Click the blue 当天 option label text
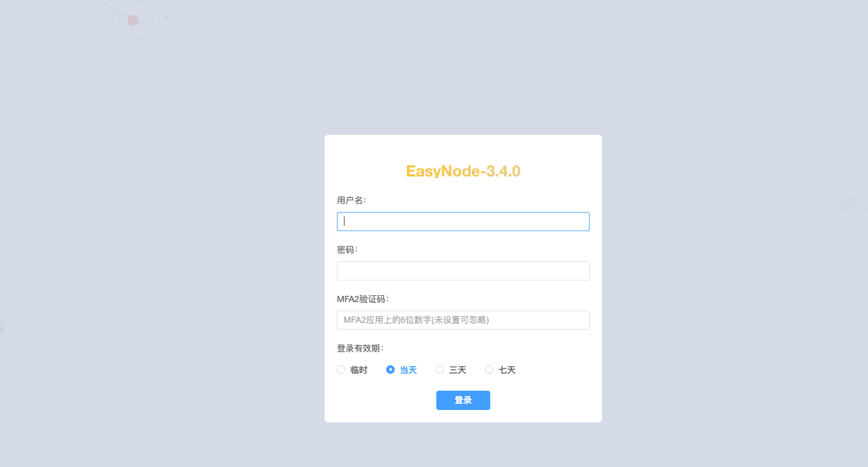The width and height of the screenshot is (868, 467). tap(408, 370)
